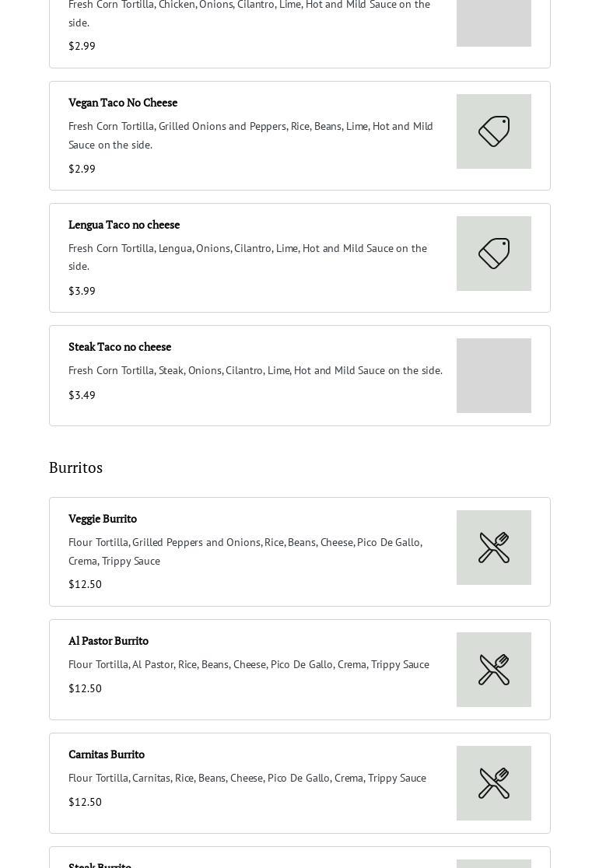Select the Steak Taco no cheese title
Screen dimensions: 599x868
pos(120,347)
